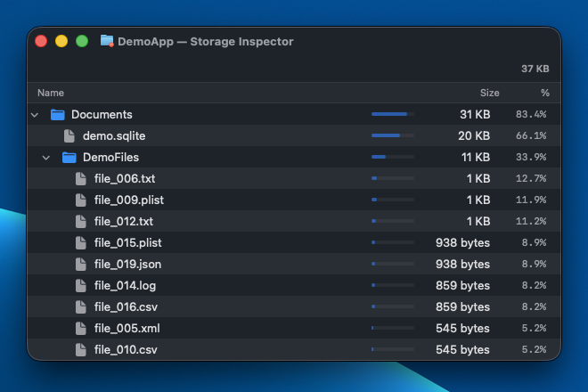
Task: Click the demo.sqlite usage bar
Action: (x=393, y=135)
